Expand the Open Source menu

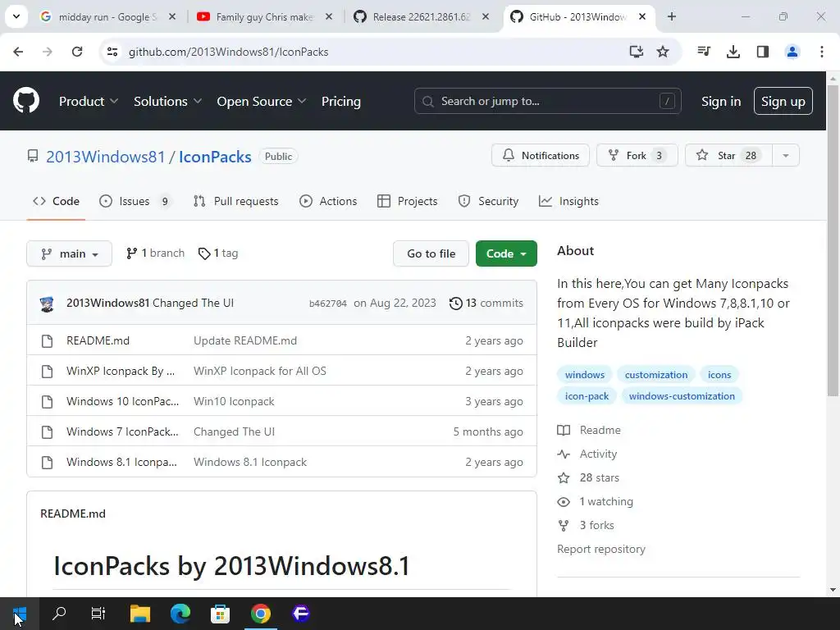tap(262, 101)
